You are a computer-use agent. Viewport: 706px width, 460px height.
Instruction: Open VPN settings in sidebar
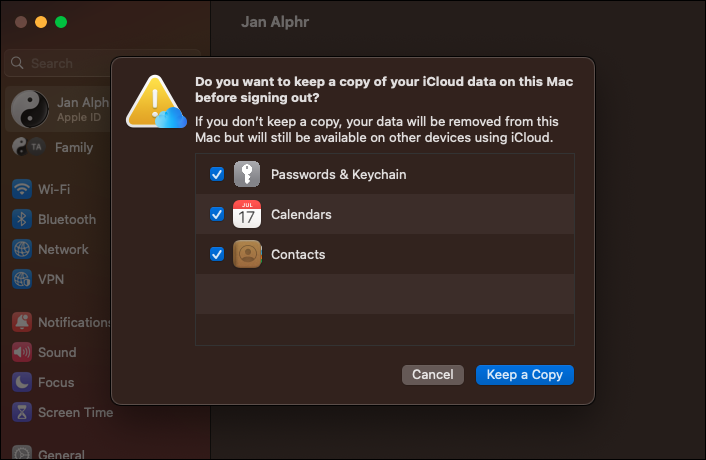coord(50,279)
